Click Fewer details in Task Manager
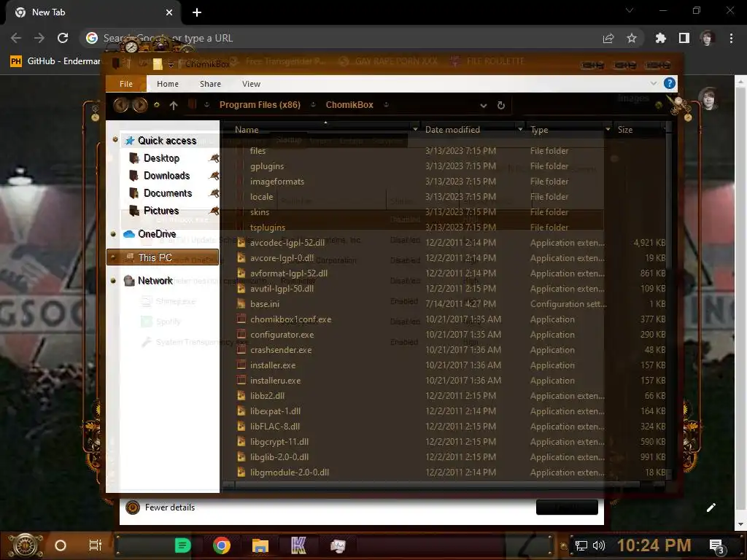Image resolution: width=747 pixels, height=560 pixels. pyautogui.click(x=169, y=507)
